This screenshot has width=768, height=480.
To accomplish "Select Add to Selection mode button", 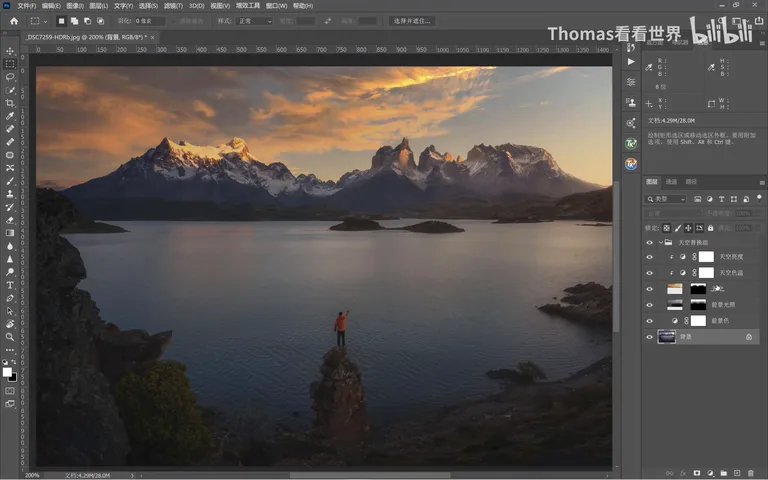I will [x=74, y=21].
